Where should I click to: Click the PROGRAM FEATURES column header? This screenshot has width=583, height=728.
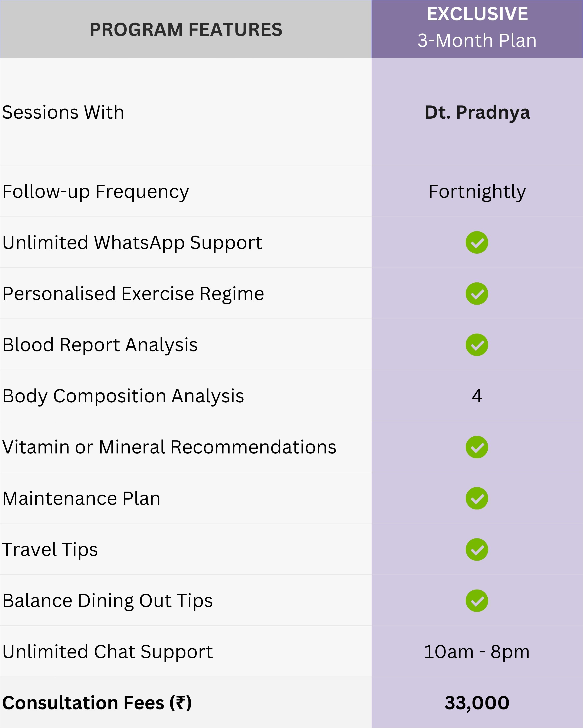point(186,30)
